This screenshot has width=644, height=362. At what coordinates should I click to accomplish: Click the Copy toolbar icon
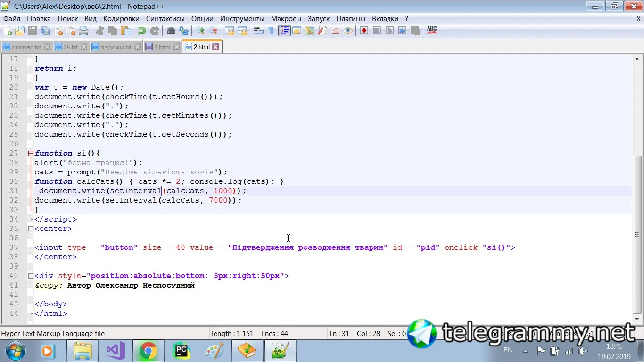tap(113, 31)
